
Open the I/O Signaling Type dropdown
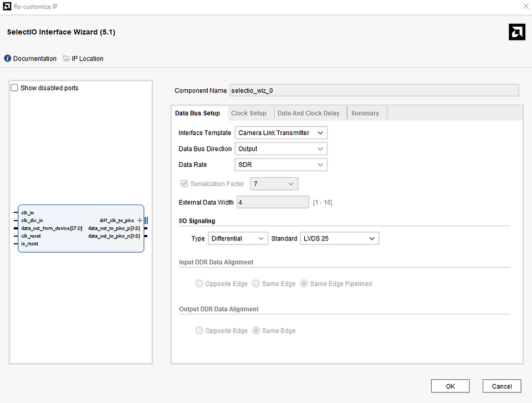(x=238, y=238)
